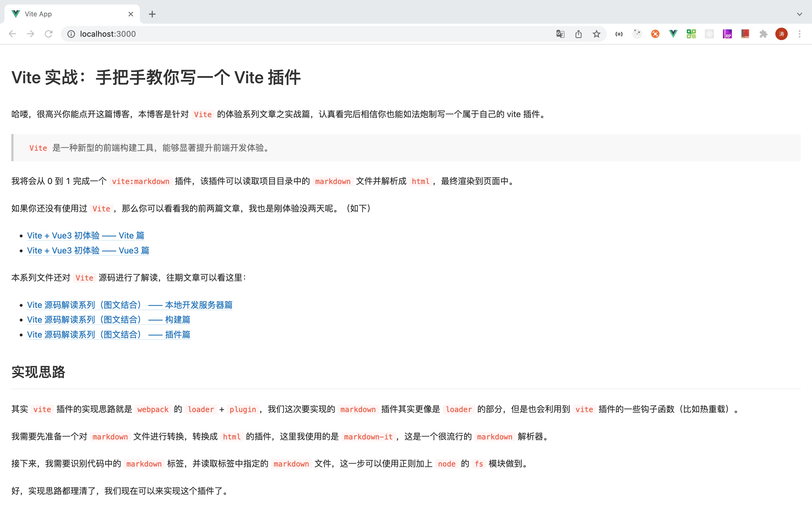Click the inline code 'vite:markdown'
Viewport: 812px width, 508px height.
coord(141,181)
